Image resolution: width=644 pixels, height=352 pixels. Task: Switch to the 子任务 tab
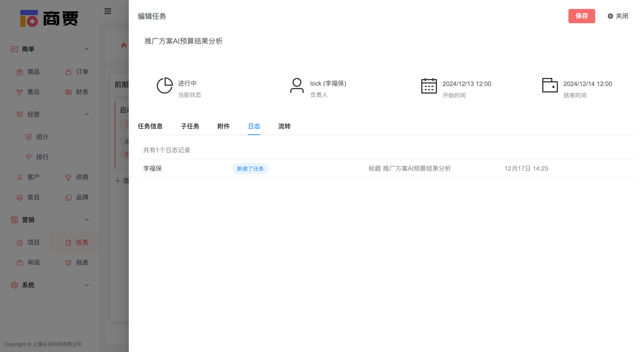pos(190,127)
